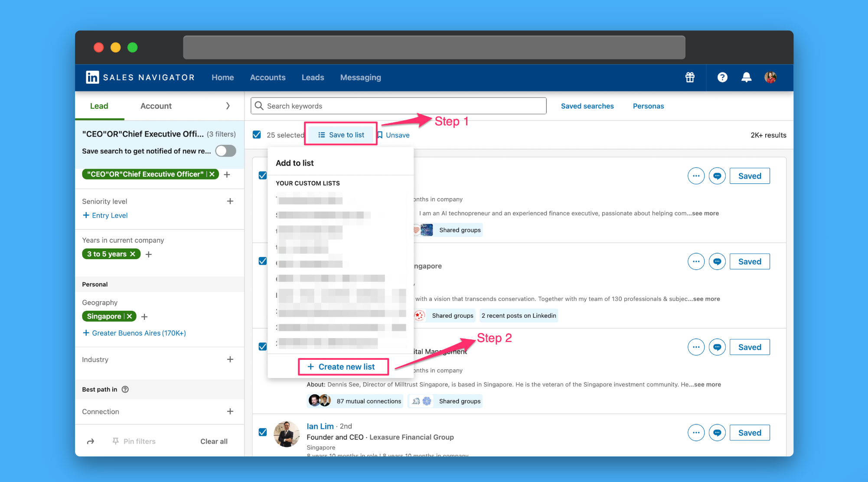Click your profile avatar picture
Screen dimensions: 868x482
770,77
